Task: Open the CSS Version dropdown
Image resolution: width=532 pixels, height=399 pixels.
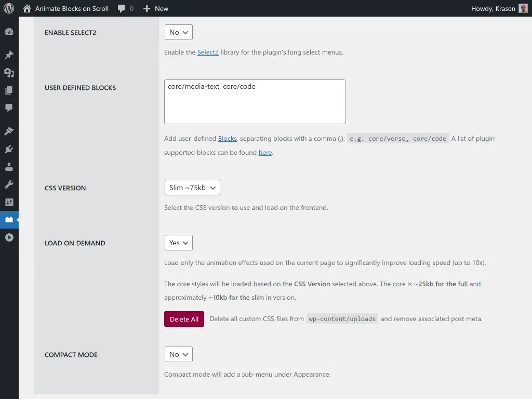Action: [192, 188]
